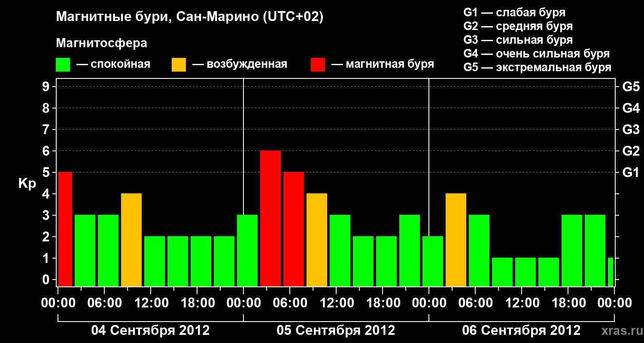The image size is (644, 343).
Task: Click the orange Kp 4 bar on 06 September
Action: pos(456,240)
